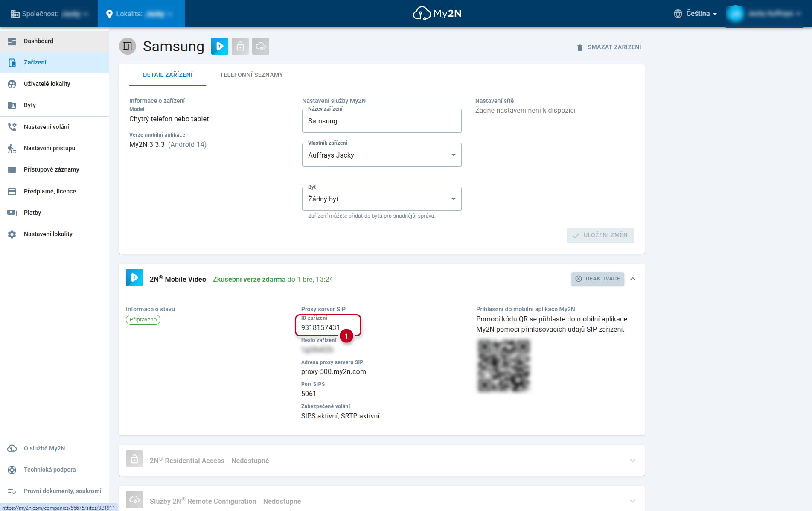Click SIPS aktivní, SRTP aktivní text

340,416
